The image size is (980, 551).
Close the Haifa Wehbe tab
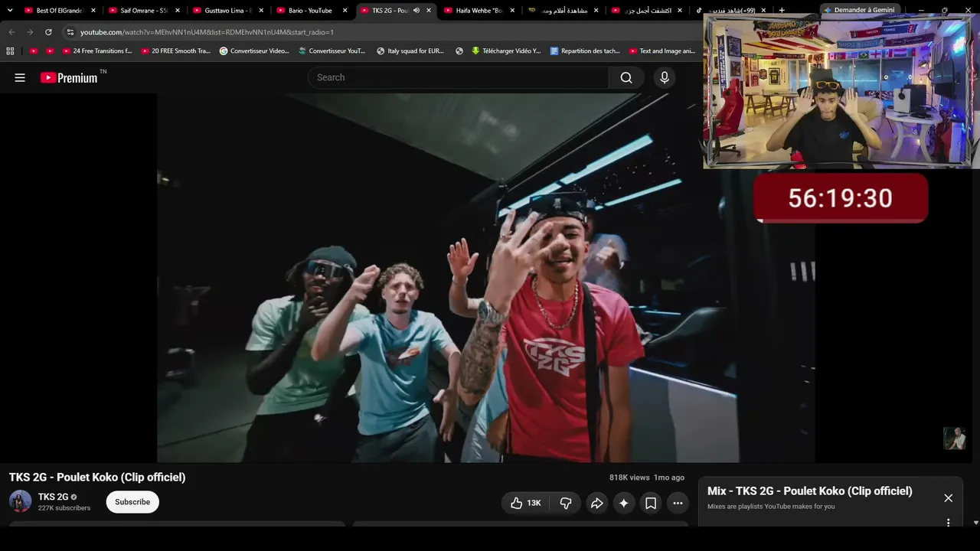pyautogui.click(x=512, y=11)
